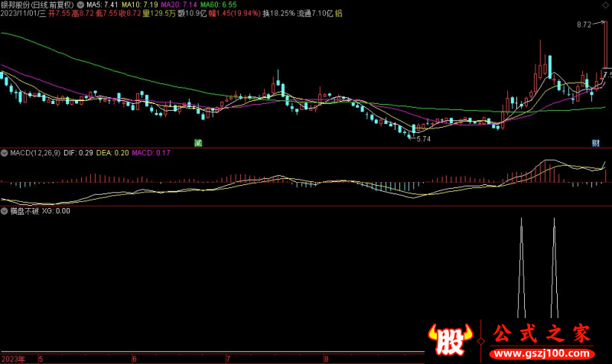The height and width of the screenshot is (364, 612).
Task: Click the low price 低7.55
Action: (x=106, y=13)
